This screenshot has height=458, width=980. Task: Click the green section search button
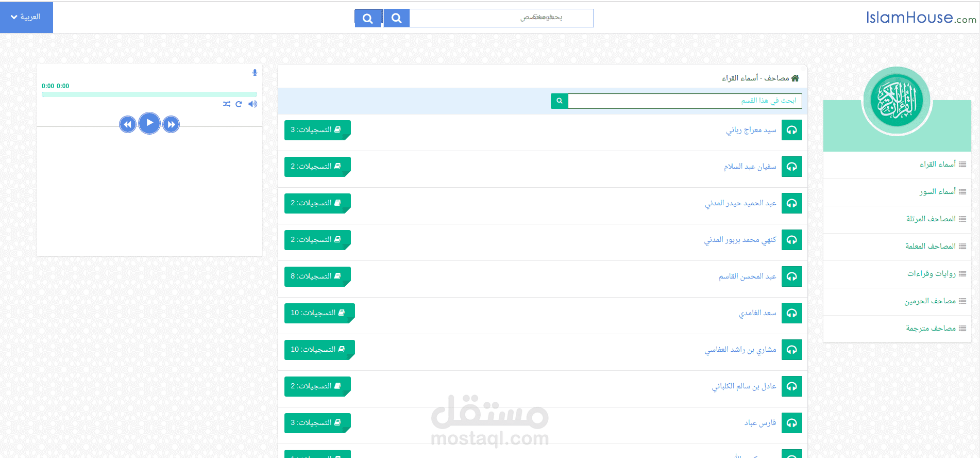(559, 101)
